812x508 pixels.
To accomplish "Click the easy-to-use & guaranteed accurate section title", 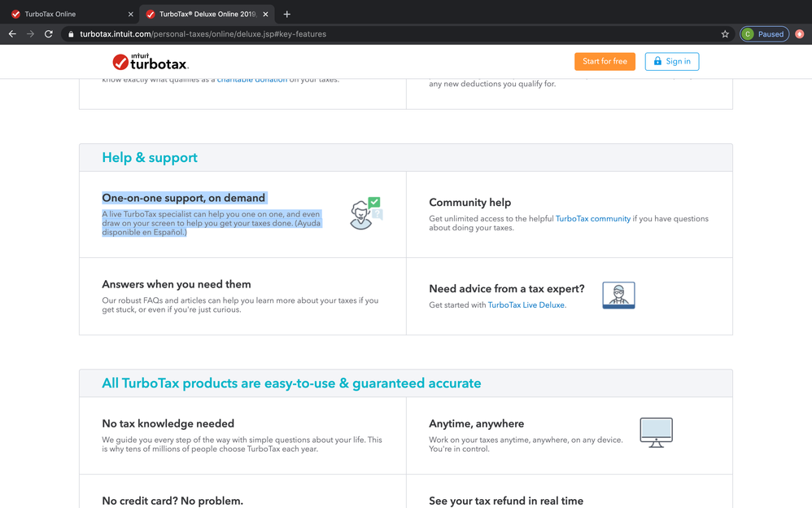I will pyautogui.click(x=291, y=383).
